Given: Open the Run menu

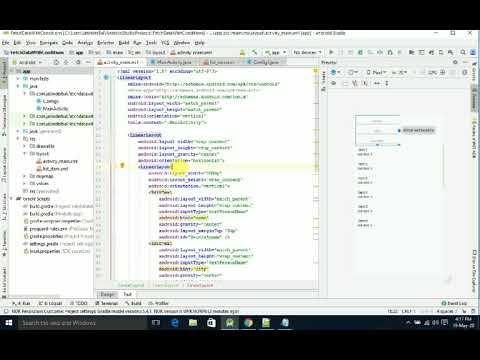Looking at the screenshot, I should point(137,43).
